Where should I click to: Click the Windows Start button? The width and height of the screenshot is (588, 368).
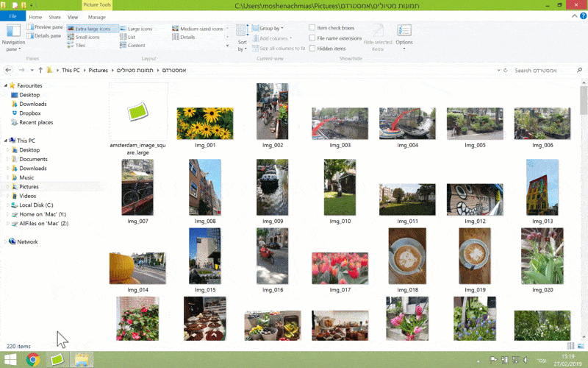tap(10, 360)
